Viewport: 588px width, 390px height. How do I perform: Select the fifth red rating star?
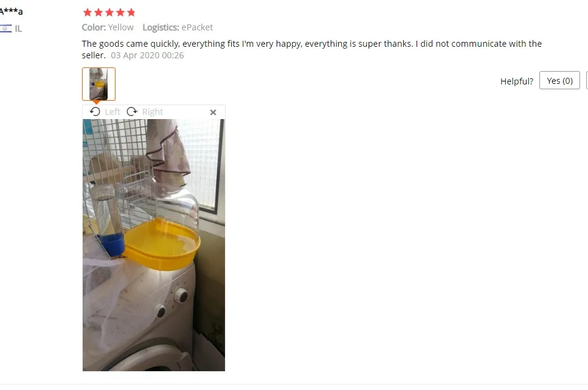[131, 13]
